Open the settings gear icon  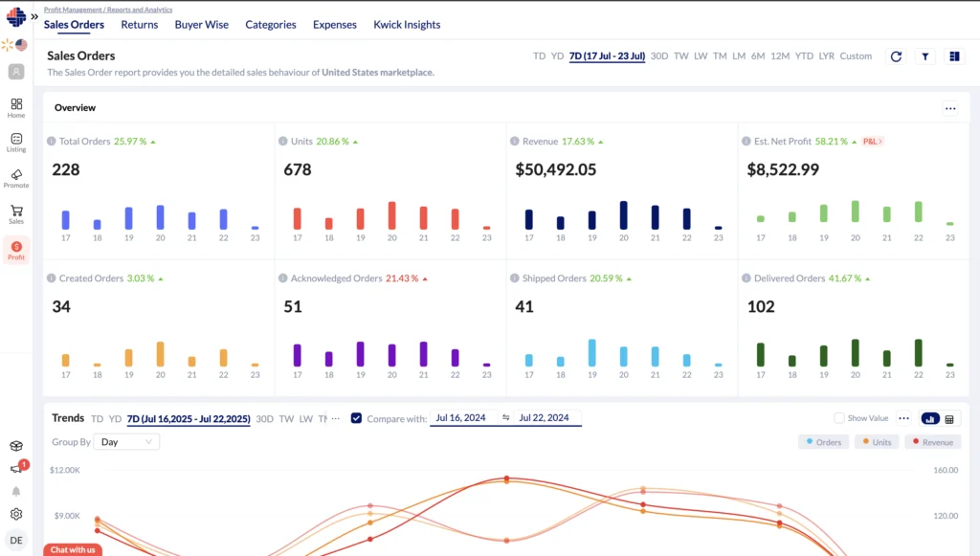coord(16,514)
